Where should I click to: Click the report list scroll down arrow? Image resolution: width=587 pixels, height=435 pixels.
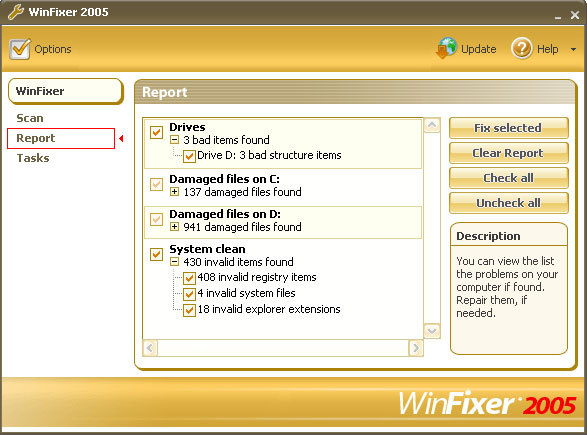[x=432, y=331]
